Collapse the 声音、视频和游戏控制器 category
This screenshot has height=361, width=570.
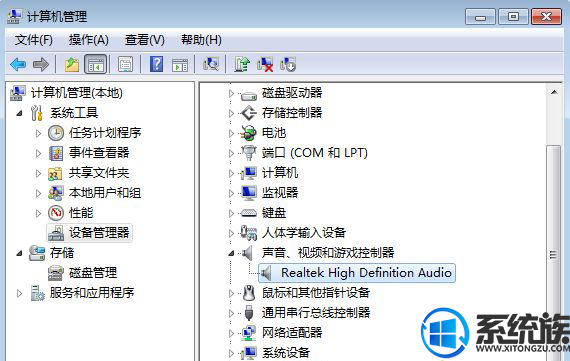tap(231, 253)
